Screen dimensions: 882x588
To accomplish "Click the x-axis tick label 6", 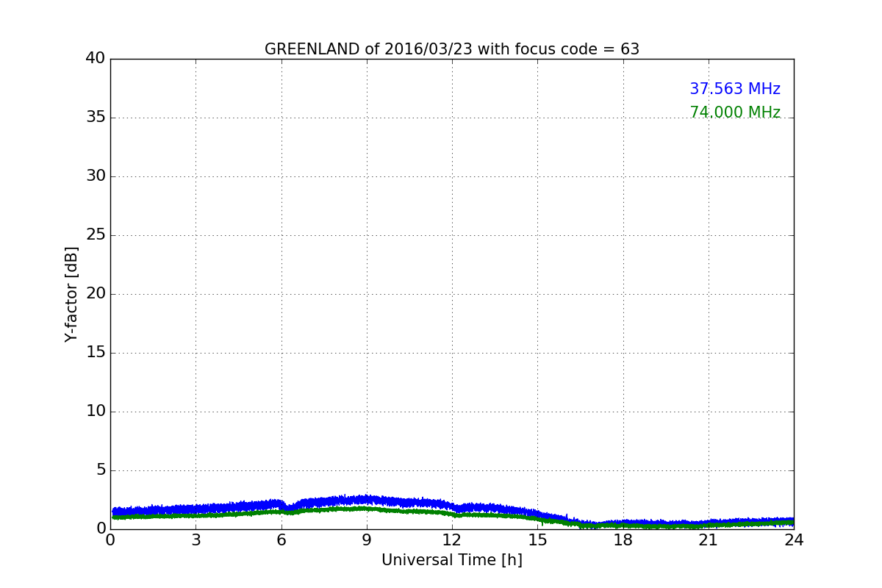I will pyautogui.click(x=281, y=540).
